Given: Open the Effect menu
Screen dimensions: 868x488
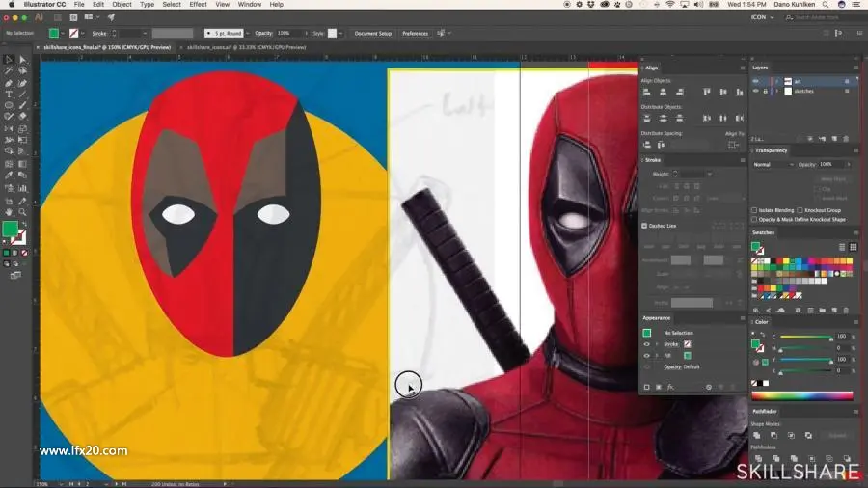Looking at the screenshot, I should point(198,5).
